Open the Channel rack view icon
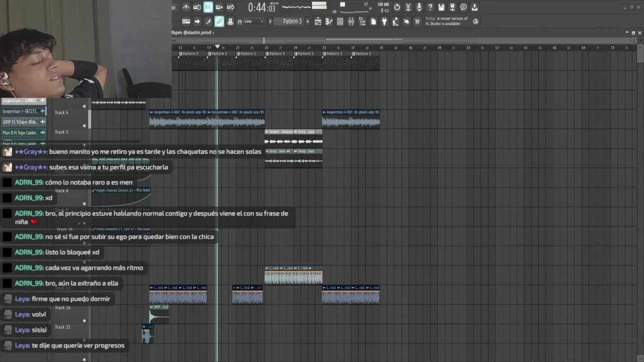 pos(340,21)
